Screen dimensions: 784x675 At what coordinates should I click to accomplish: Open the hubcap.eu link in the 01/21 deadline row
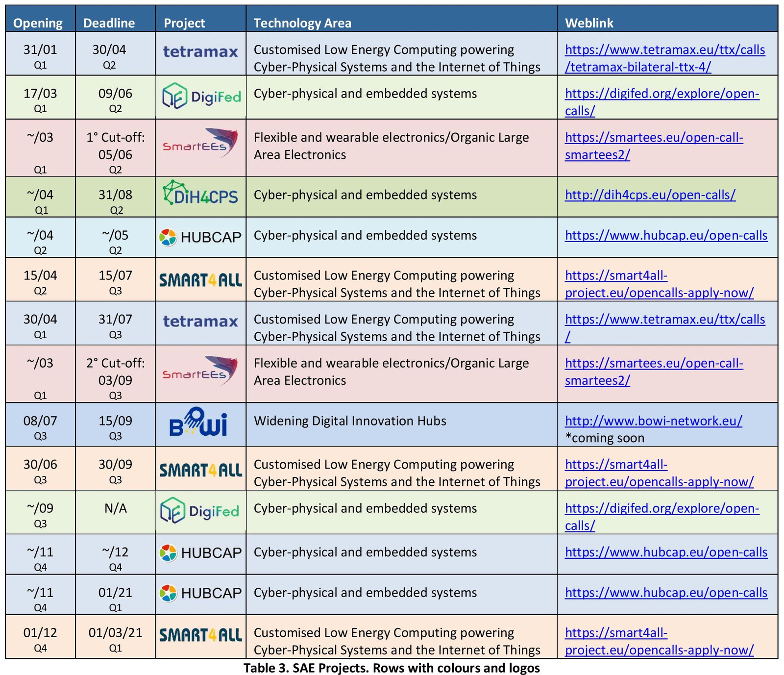click(x=666, y=592)
